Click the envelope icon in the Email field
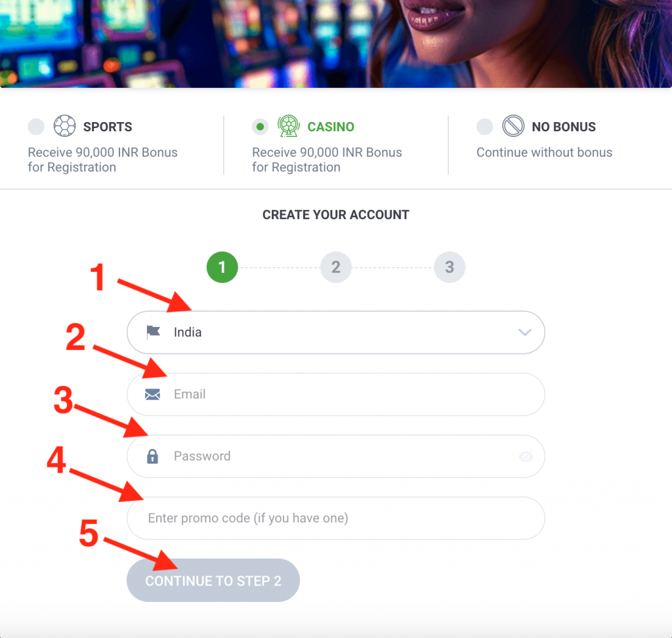 click(152, 394)
